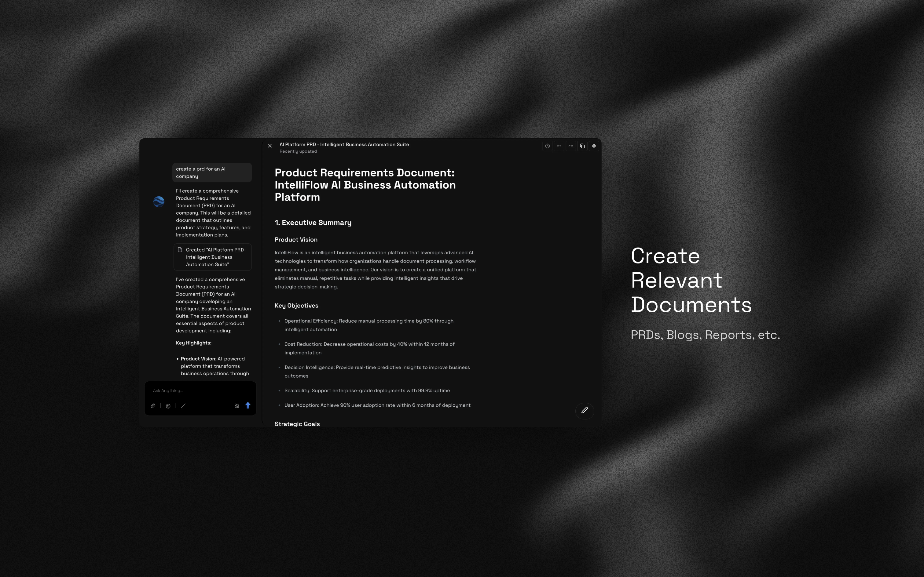Screen dimensions: 924x577
Task: Click the undo arrow icon
Action: [x=559, y=146]
